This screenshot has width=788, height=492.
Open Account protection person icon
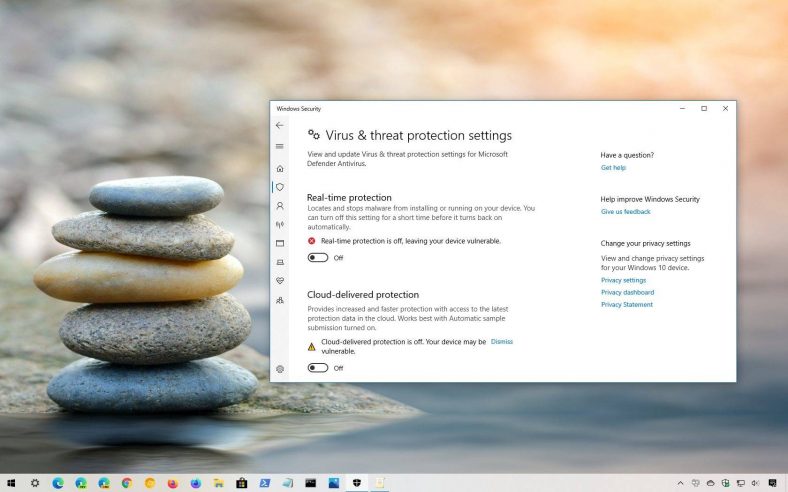(280, 206)
